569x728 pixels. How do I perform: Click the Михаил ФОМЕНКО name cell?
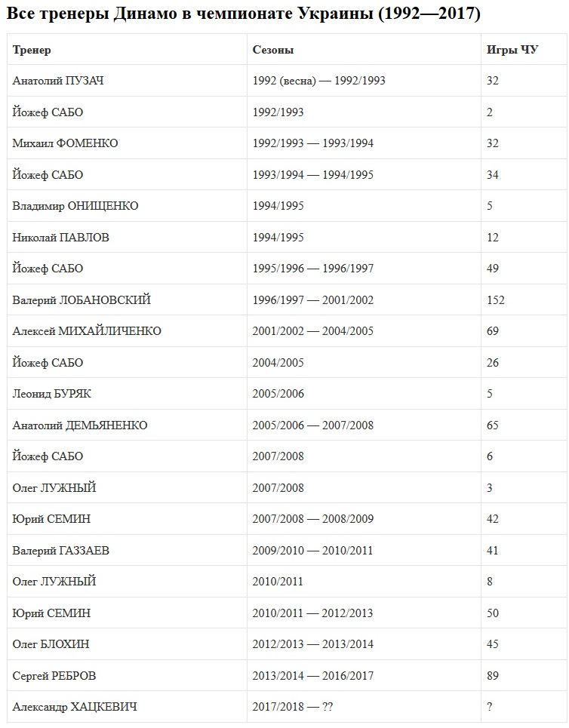pos(65,143)
